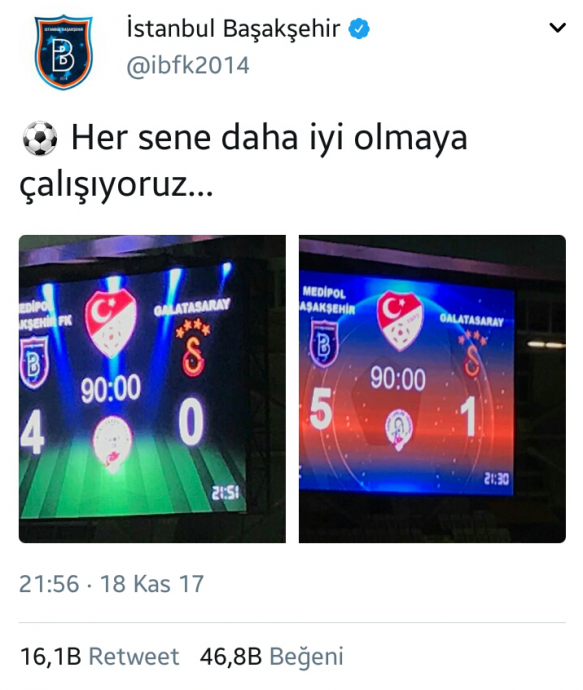Click the Başakşehir crest in left photo
The height and width of the screenshot is (690, 583).
(x=33, y=363)
